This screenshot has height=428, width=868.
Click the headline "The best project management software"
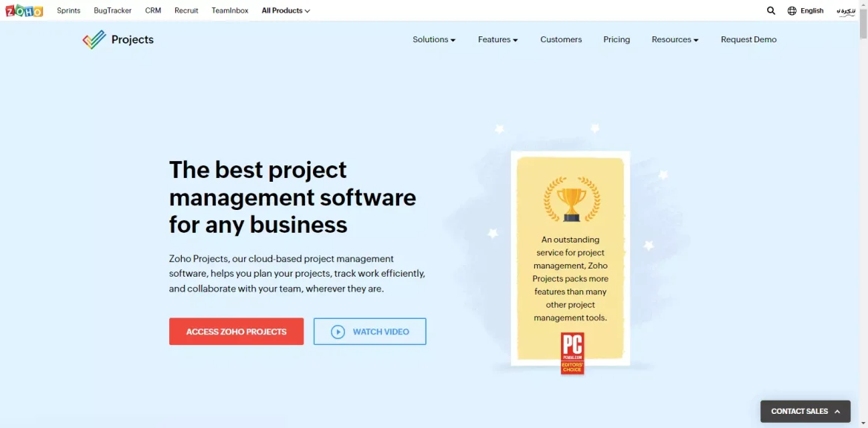point(292,197)
